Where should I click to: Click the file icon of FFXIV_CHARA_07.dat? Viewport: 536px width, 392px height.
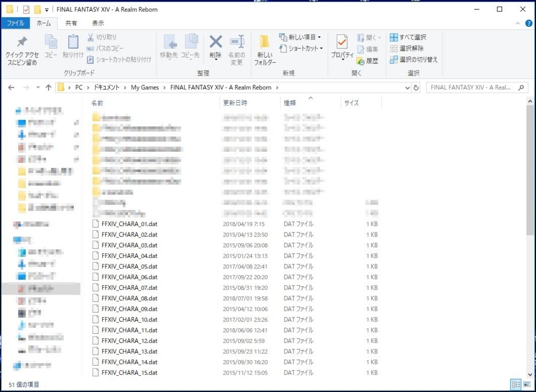(x=96, y=288)
